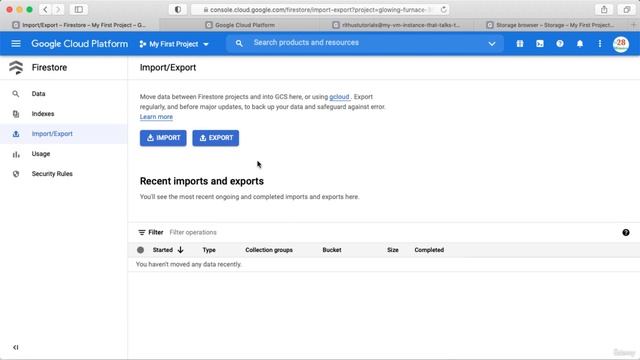Click the Usage bar chart icon
The height and width of the screenshot is (360, 640).
(x=16, y=154)
